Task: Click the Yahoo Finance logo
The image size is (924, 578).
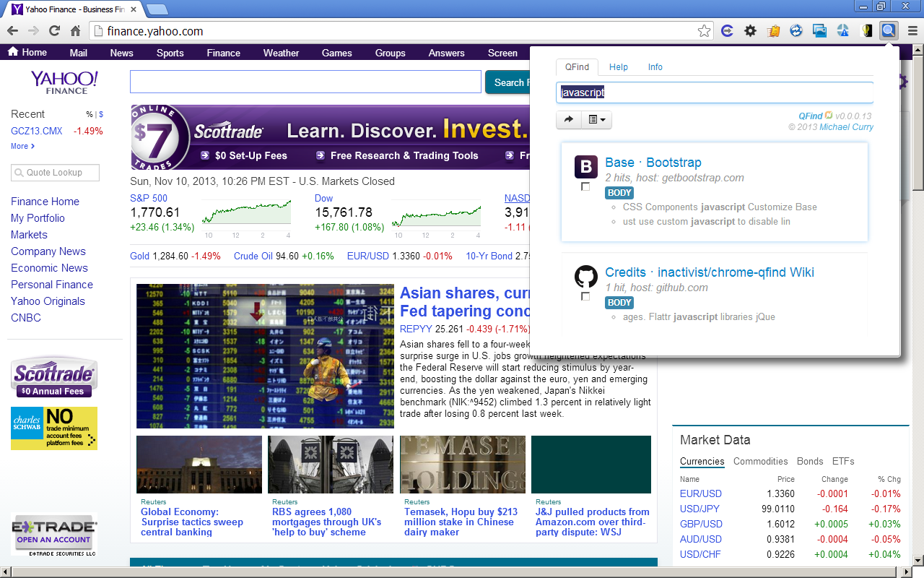Action: [x=64, y=83]
